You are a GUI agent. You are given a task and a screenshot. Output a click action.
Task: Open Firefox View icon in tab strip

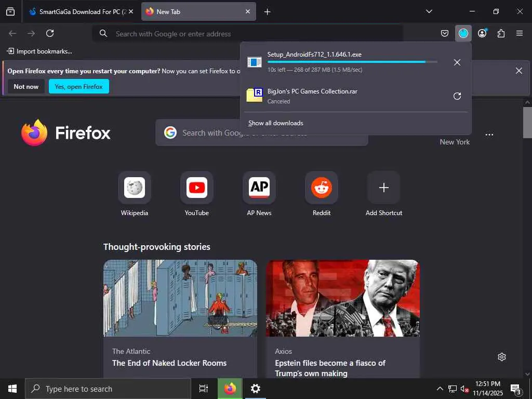pyautogui.click(x=10, y=11)
